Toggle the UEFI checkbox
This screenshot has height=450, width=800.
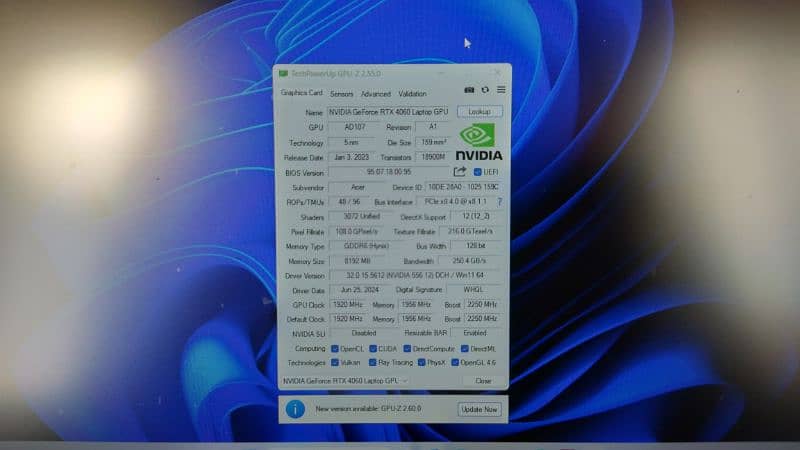point(477,172)
